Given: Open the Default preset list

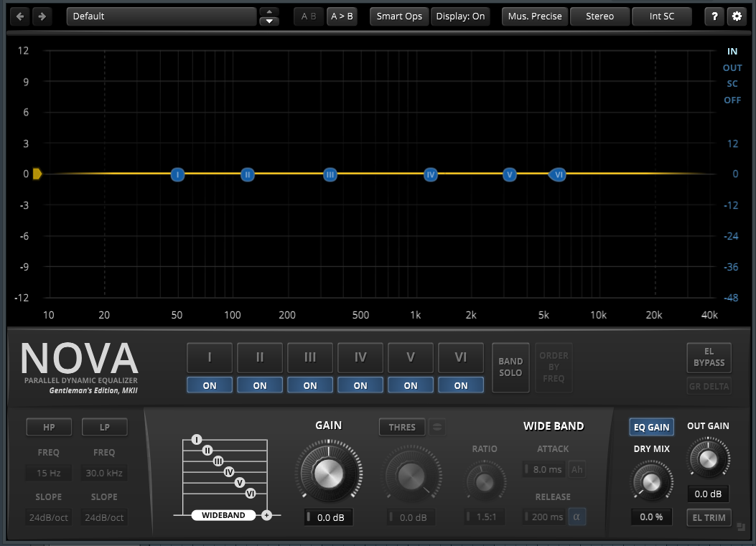Looking at the screenshot, I should (x=161, y=16).
